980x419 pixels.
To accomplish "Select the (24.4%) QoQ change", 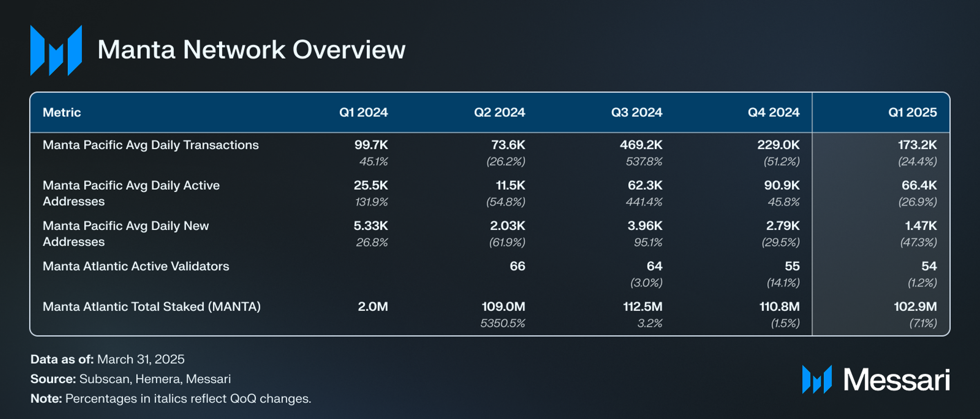I will pos(917,161).
